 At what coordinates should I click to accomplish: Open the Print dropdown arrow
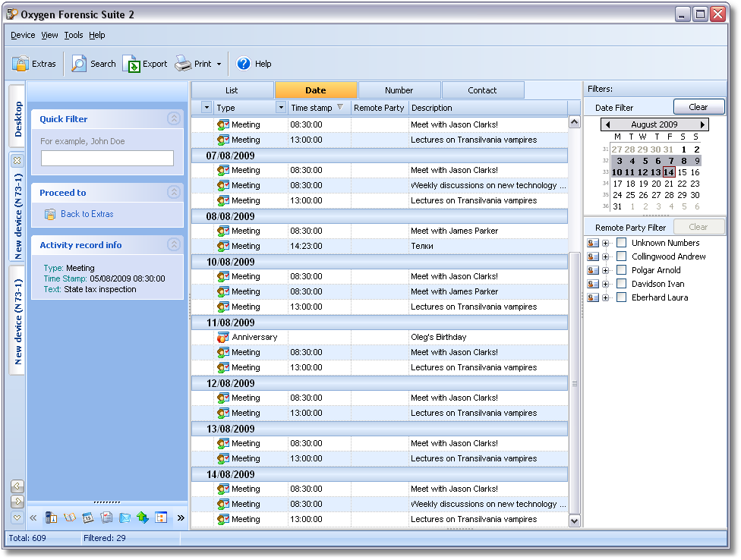pyautogui.click(x=219, y=64)
